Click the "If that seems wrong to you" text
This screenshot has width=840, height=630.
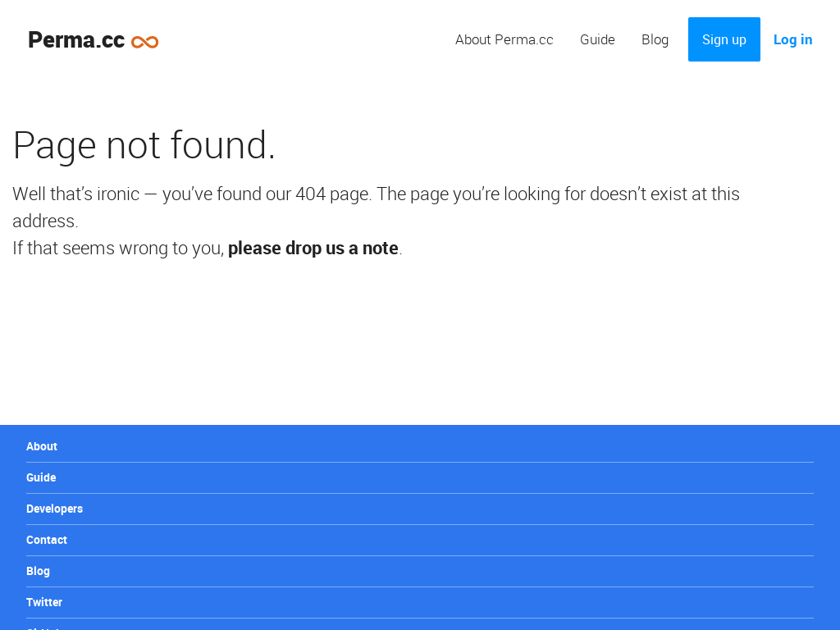coord(118,248)
